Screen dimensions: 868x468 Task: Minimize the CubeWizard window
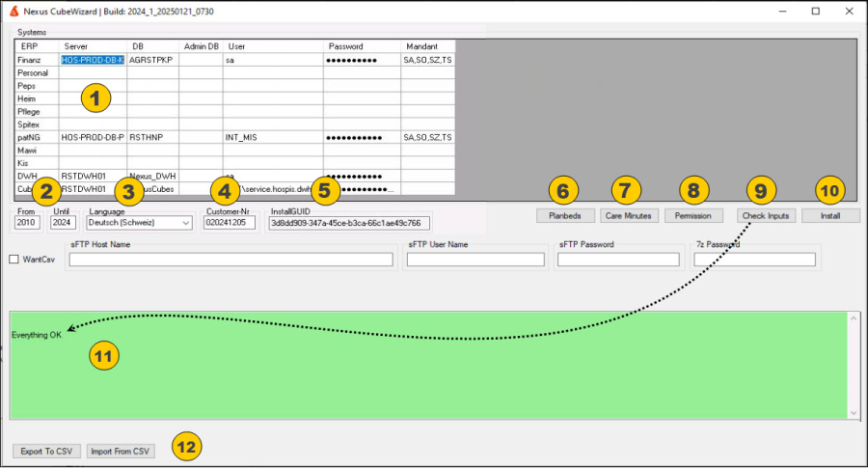pos(783,11)
